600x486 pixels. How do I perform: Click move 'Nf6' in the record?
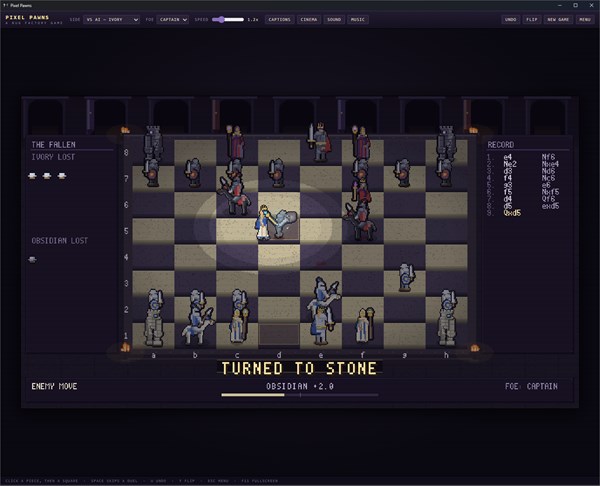coord(548,157)
